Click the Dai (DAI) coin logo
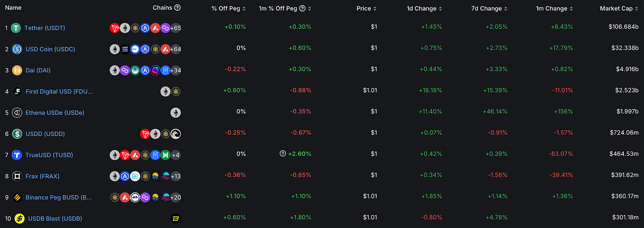This screenshot has width=644, height=228. pos(17,70)
